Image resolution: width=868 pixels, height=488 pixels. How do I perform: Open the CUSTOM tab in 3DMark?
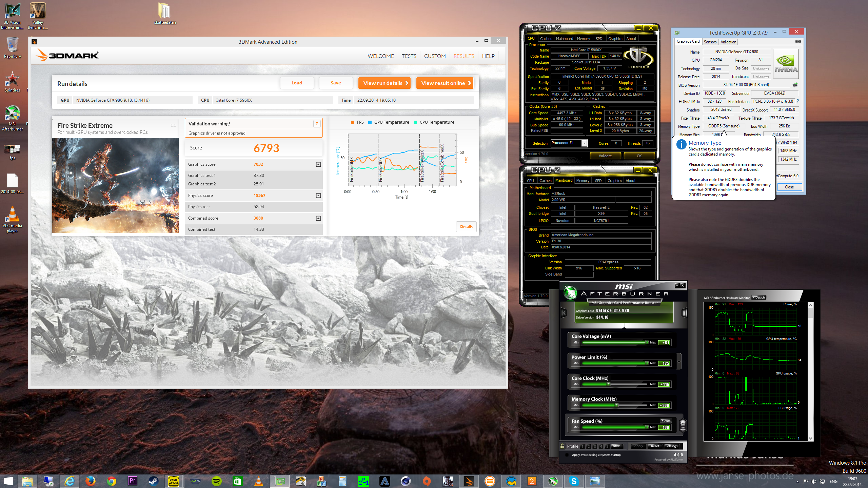coord(435,56)
